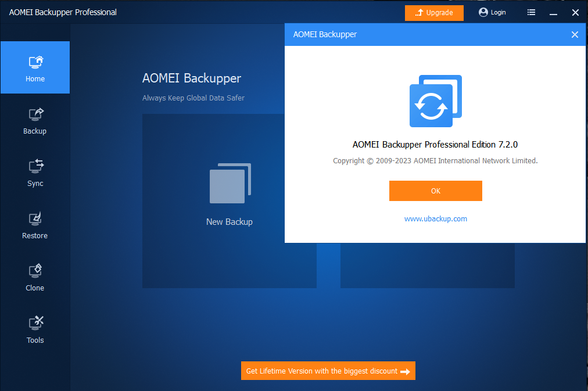588x391 pixels.
Task: Click the AOMEI Backupper logo in About dialog
Action: coord(435,101)
